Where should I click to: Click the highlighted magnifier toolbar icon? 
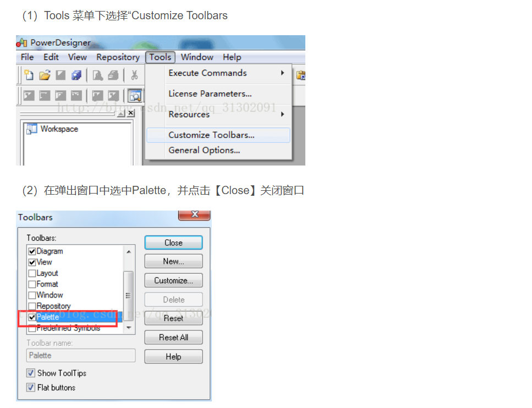click(x=135, y=96)
